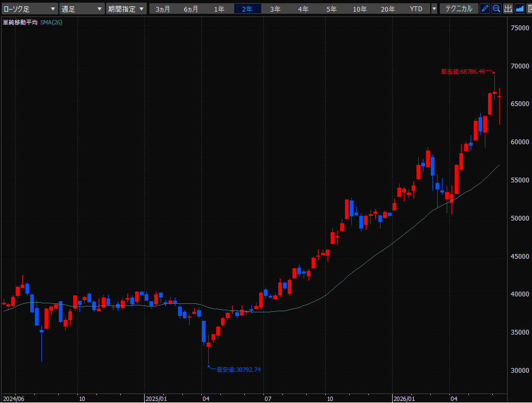Open the ローソク足 chart type dropdown
This screenshot has width=532, height=403.
click(x=30, y=9)
